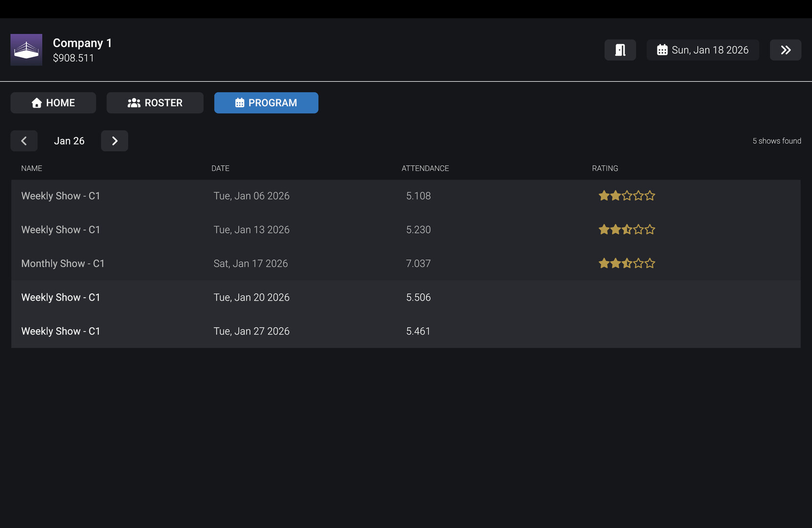The width and height of the screenshot is (812, 528).
Task: Click the star rating of Jan 13 show
Action: click(x=626, y=230)
